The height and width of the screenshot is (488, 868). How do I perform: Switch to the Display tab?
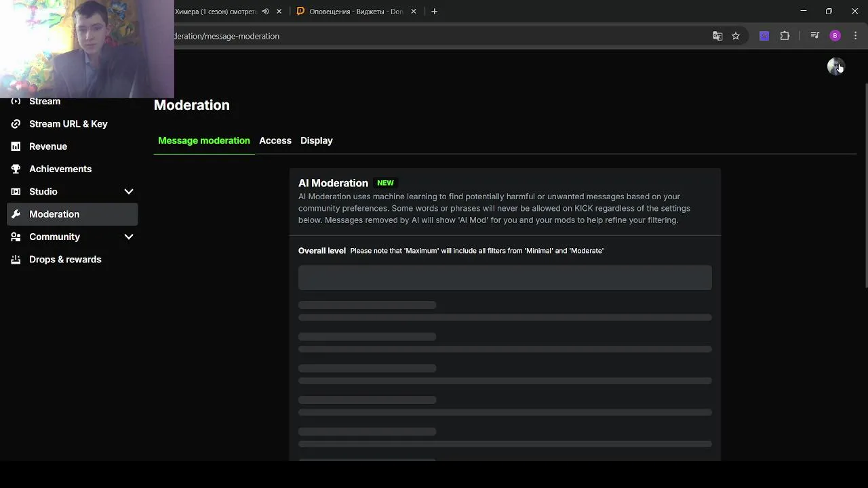[317, 140]
